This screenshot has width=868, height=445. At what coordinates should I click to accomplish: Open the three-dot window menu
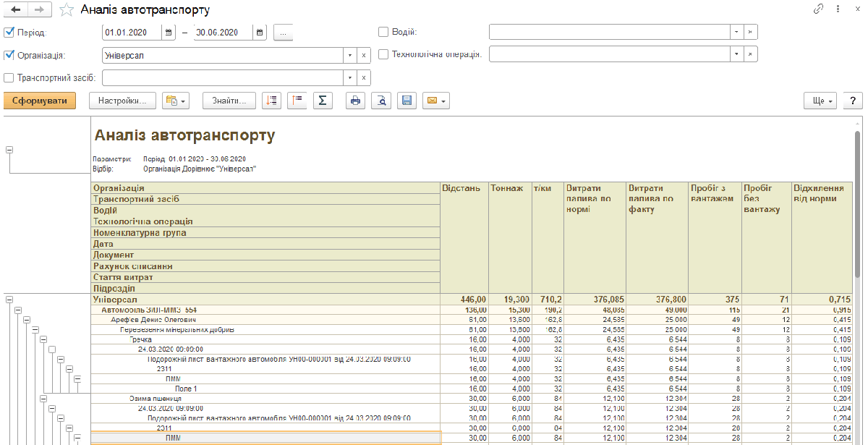[836, 9]
